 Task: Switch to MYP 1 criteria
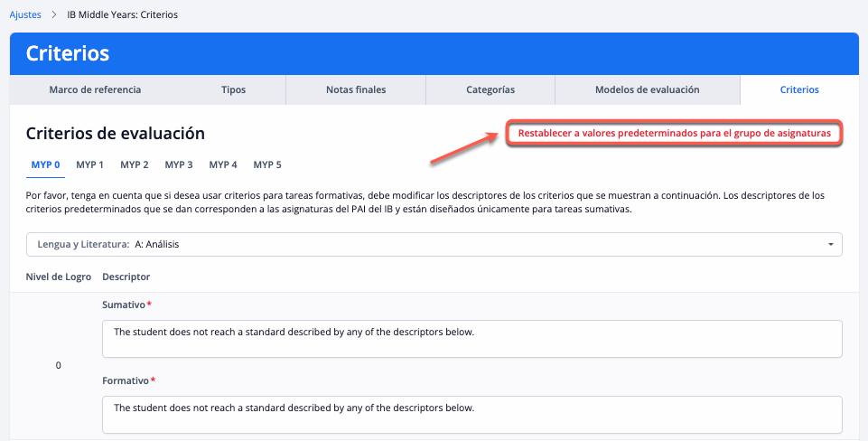[89, 165]
